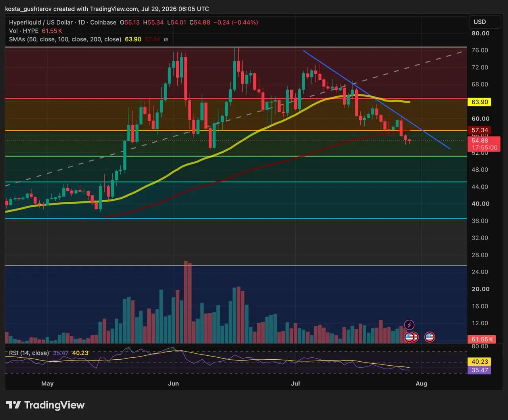
Task: Click the 24.00 level on the price axis
Action: pyautogui.click(x=480, y=272)
